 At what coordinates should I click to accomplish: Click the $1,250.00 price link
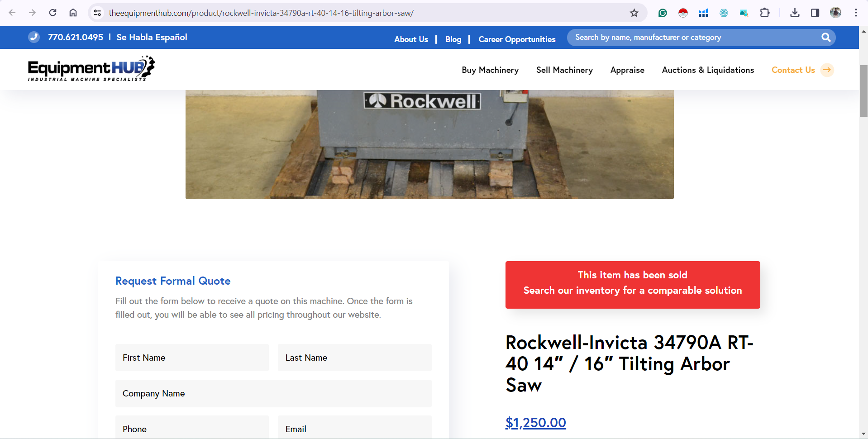click(535, 423)
